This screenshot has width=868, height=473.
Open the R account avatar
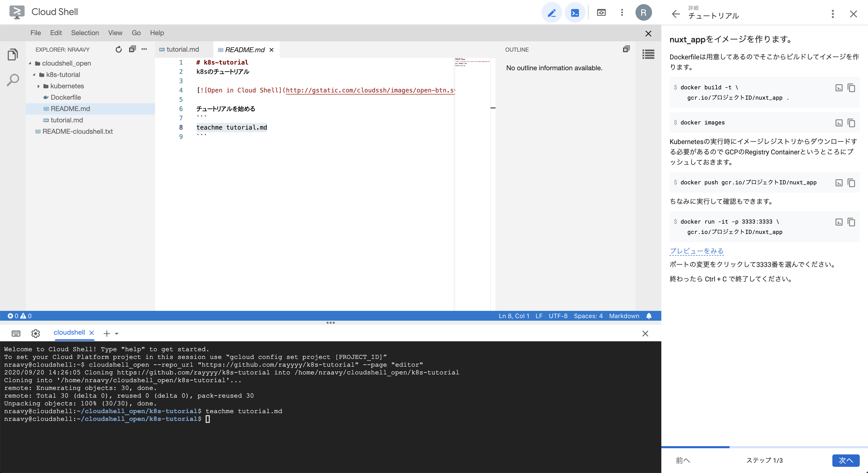tap(643, 13)
